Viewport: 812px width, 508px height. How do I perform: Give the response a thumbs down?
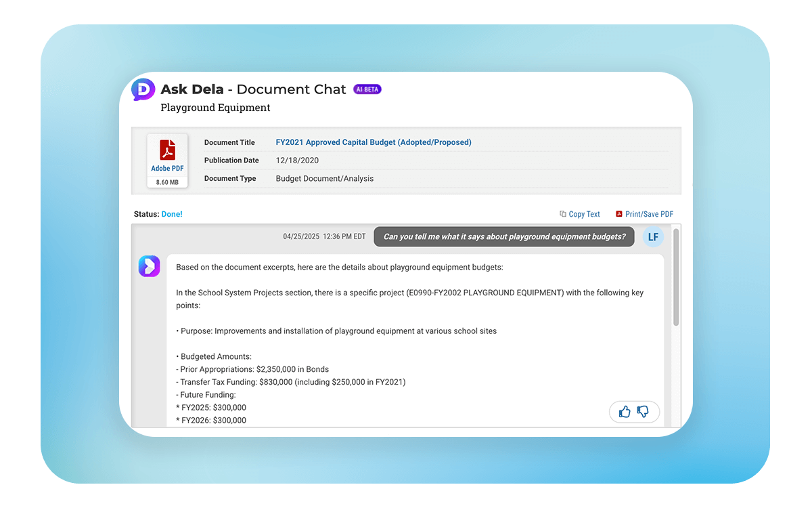pos(644,412)
